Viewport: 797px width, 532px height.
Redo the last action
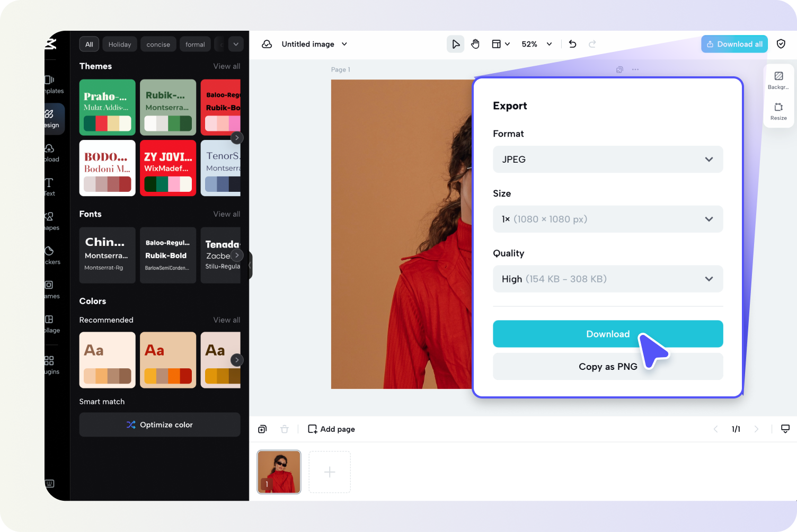point(592,44)
